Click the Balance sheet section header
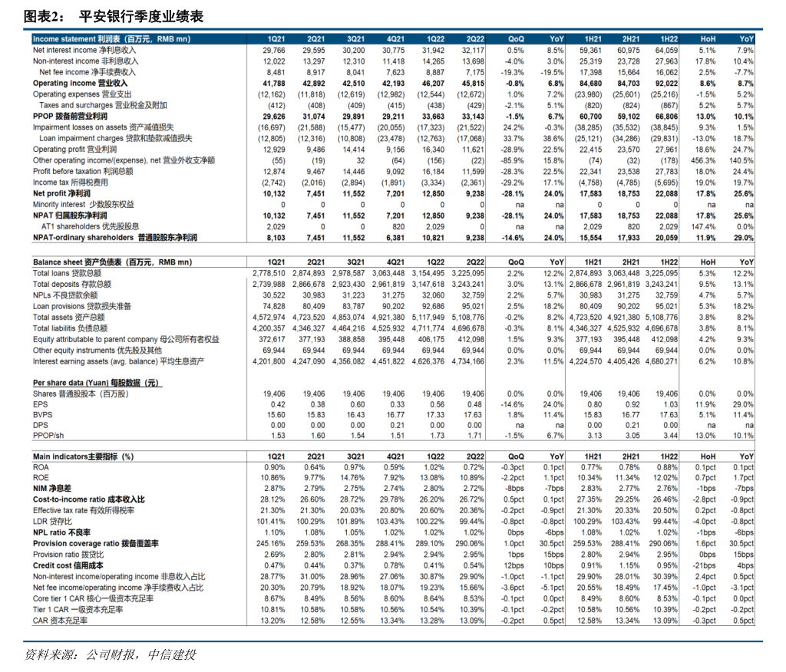786x672 pixels. click(x=112, y=262)
